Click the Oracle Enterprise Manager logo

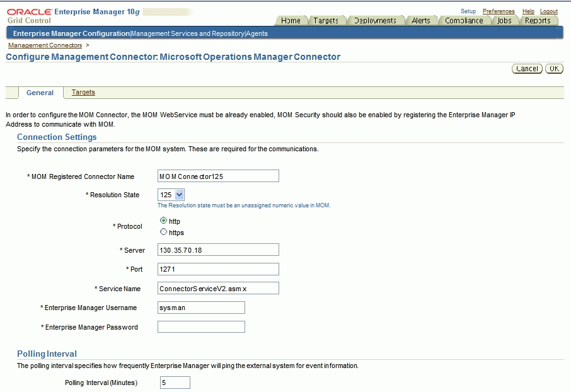[x=74, y=16]
